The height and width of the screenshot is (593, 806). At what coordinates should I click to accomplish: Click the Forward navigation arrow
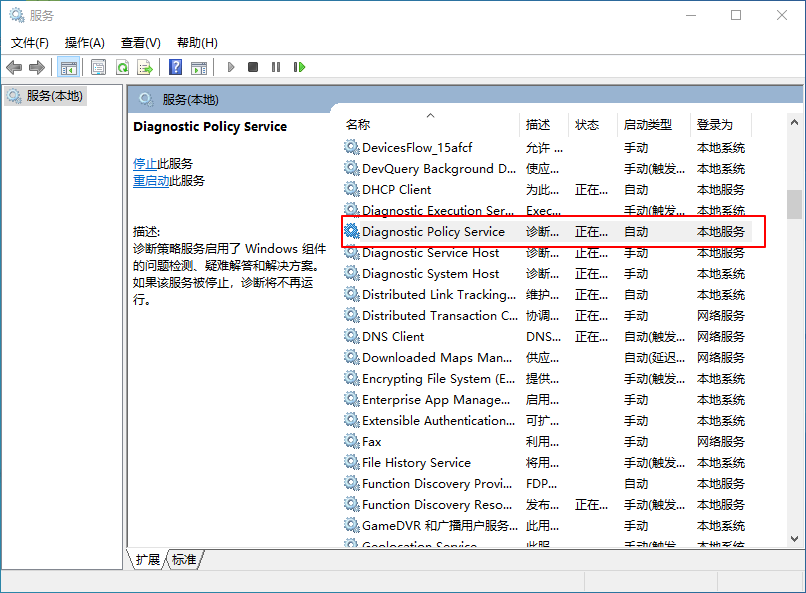tap(39, 67)
